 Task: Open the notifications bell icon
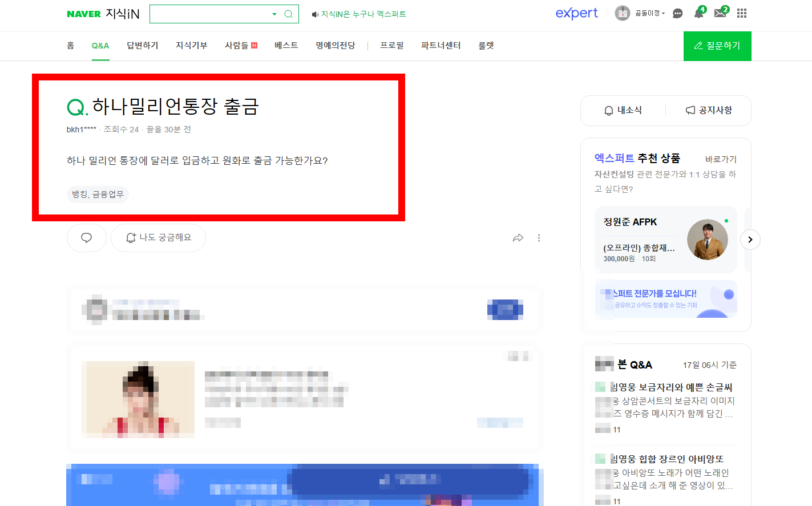coord(699,13)
